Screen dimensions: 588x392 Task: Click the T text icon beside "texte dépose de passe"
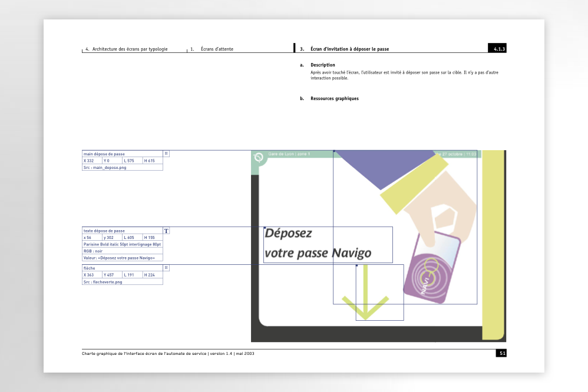(x=166, y=231)
